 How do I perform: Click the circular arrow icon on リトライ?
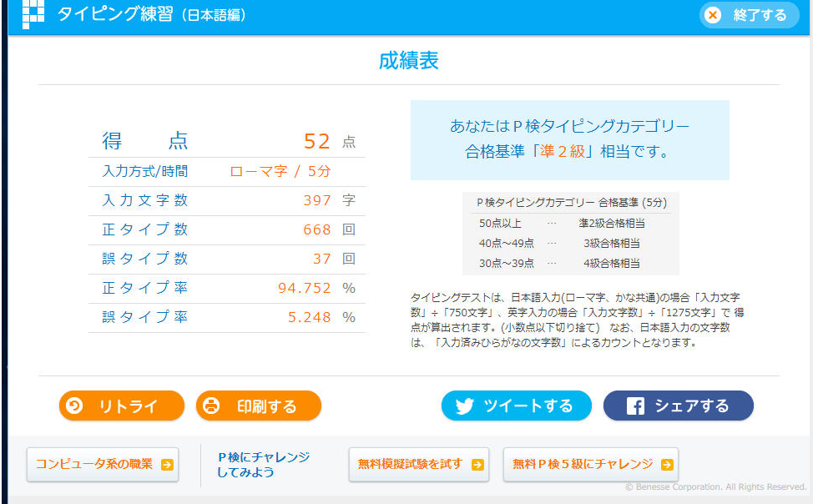pyautogui.click(x=74, y=406)
